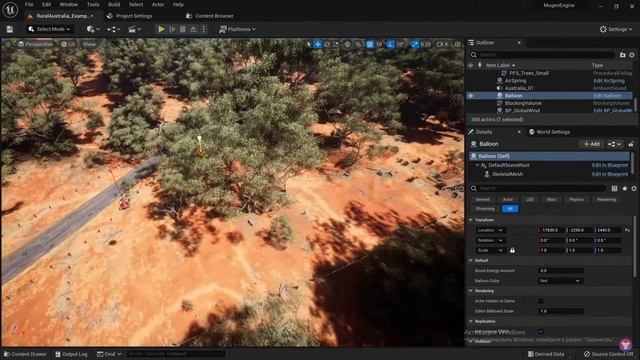Activate the select cursor tool in viewport
640x360 pixels.
[309, 44]
